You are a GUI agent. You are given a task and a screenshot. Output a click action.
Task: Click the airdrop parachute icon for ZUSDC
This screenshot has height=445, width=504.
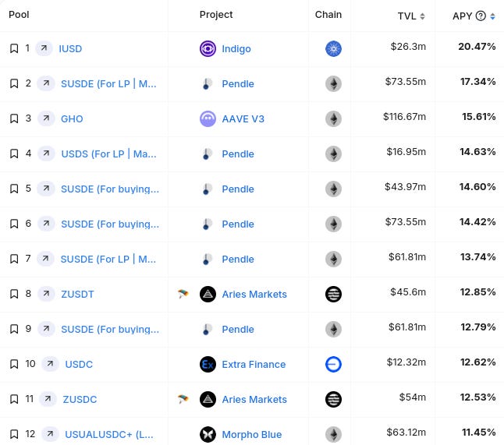click(x=183, y=399)
